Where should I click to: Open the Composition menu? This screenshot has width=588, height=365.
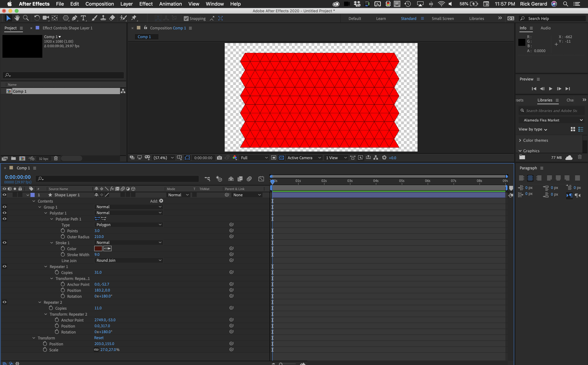99,4
